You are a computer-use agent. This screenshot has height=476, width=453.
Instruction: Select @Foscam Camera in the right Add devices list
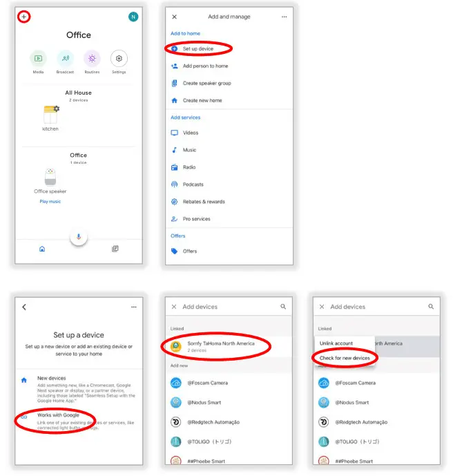point(377,383)
